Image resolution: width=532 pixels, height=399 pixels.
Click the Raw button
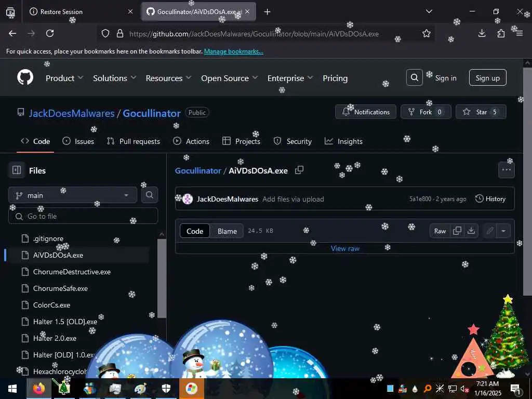(440, 231)
